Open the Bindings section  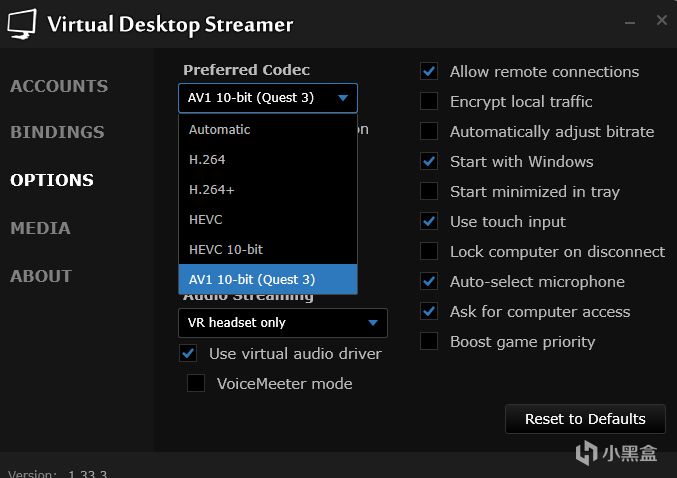point(57,132)
